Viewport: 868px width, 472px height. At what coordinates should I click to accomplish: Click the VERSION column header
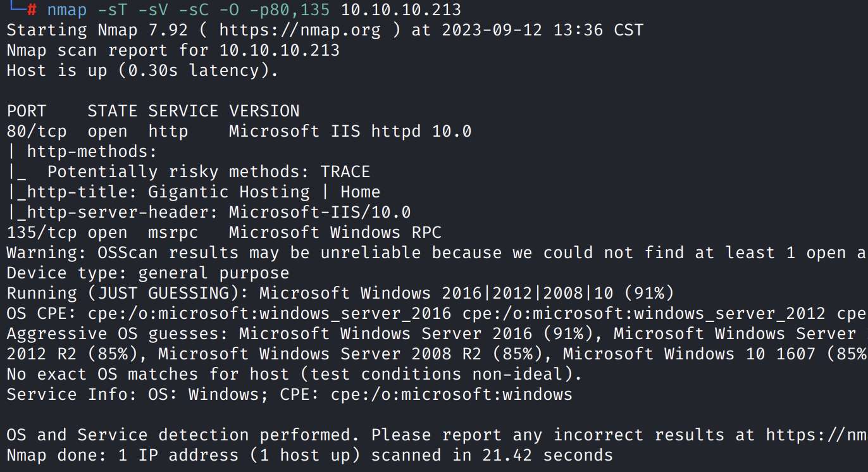pyautogui.click(x=264, y=111)
